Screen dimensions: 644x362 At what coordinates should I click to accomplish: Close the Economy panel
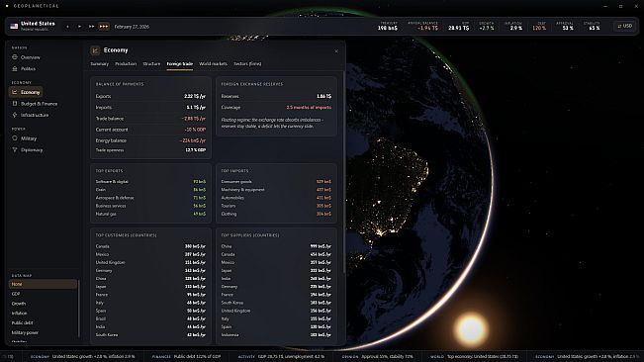pos(336,51)
